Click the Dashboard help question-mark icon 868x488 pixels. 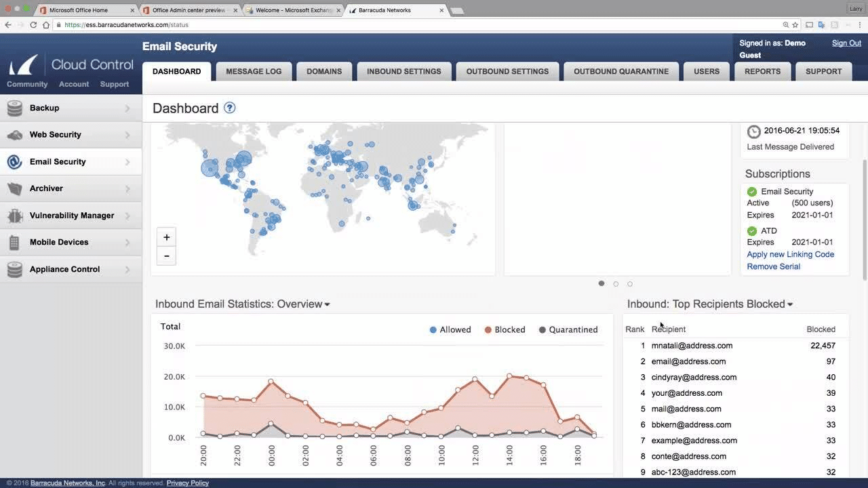pyautogui.click(x=230, y=108)
